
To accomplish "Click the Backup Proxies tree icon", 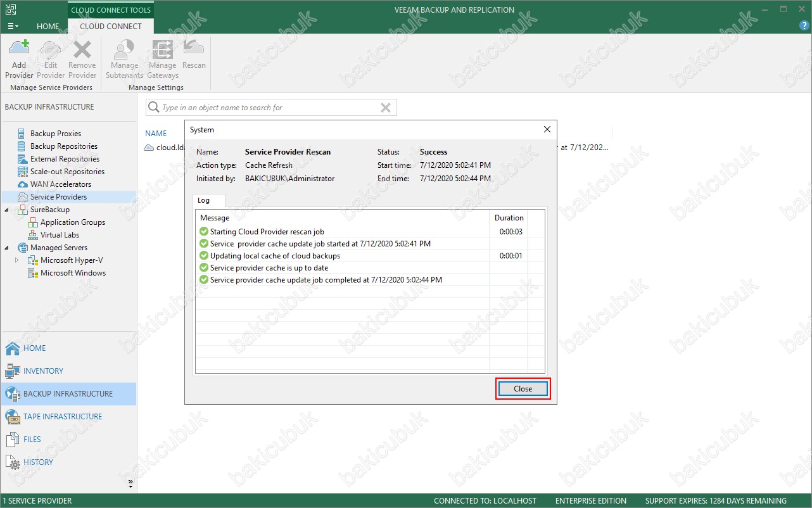I will point(23,134).
